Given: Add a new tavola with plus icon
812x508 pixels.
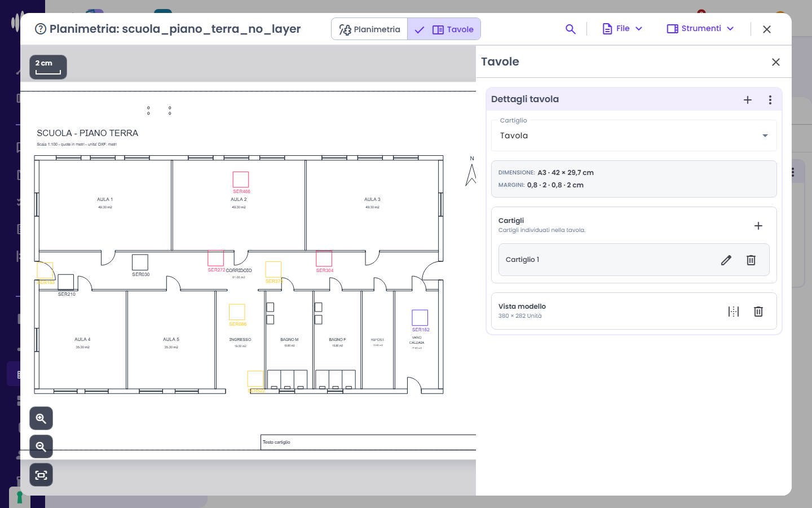Looking at the screenshot, I should [x=748, y=100].
